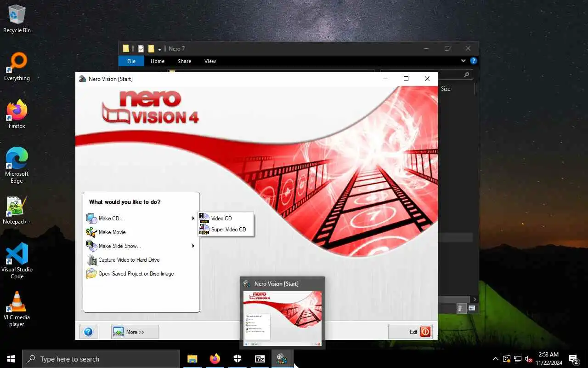Screen dimensions: 588x368
Task: Click the taskbar clock showing 2:53 AM
Action: pyautogui.click(x=548, y=359)
